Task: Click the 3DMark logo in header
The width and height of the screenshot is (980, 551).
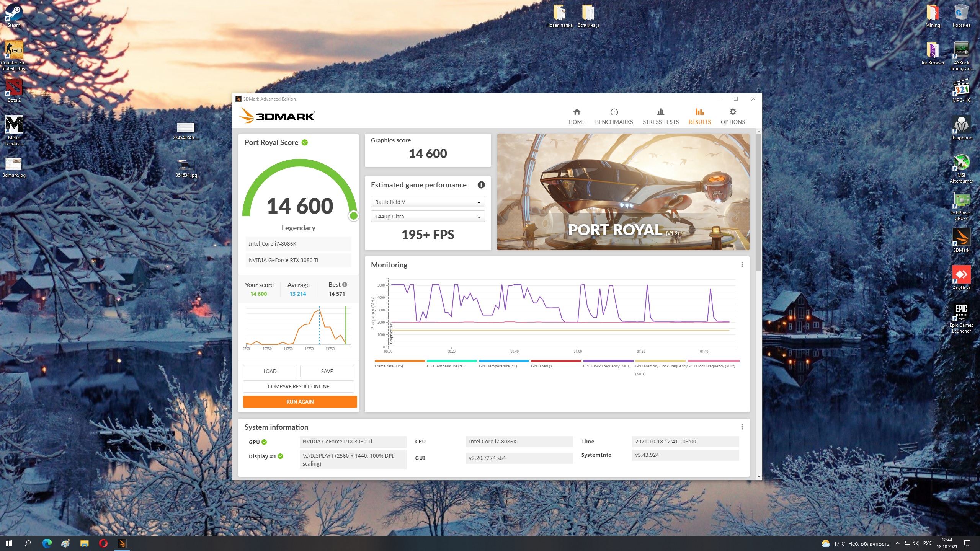Action: click(277, 116)
